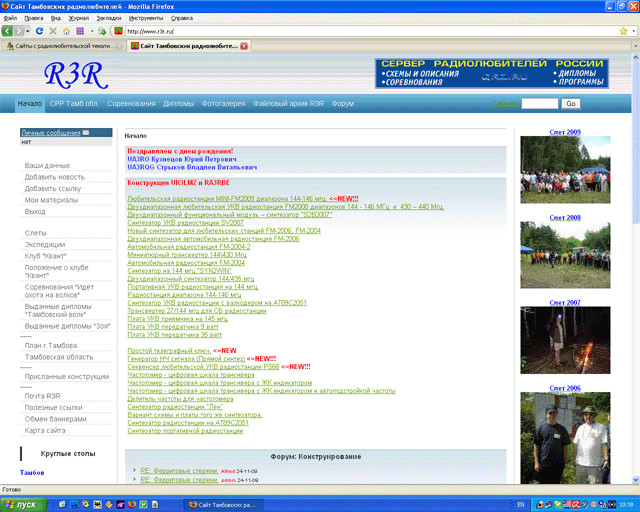Close the active Сайт Тамбовских радиолюбителей tab
This screenshot has height=512, width=640.
point(245,46)
